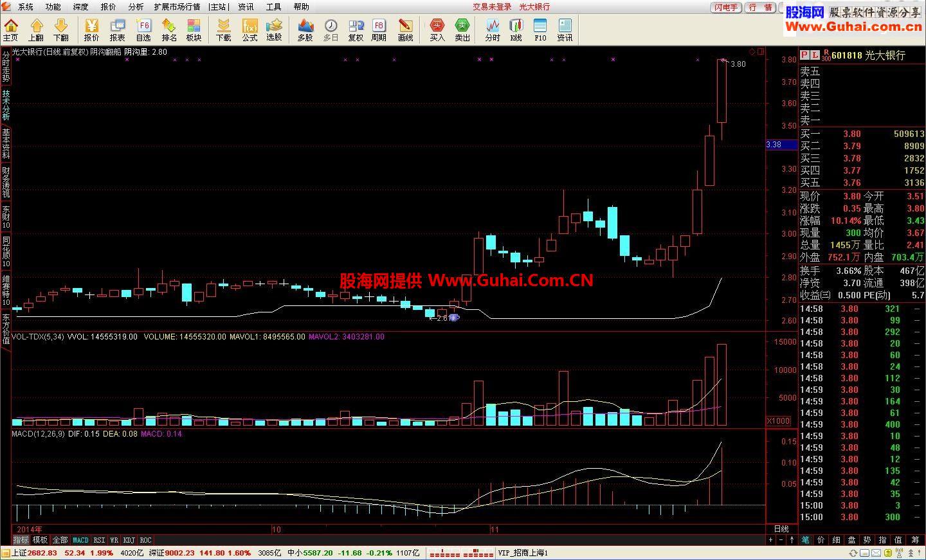Select the MACD indicator tab

(80, 540)
